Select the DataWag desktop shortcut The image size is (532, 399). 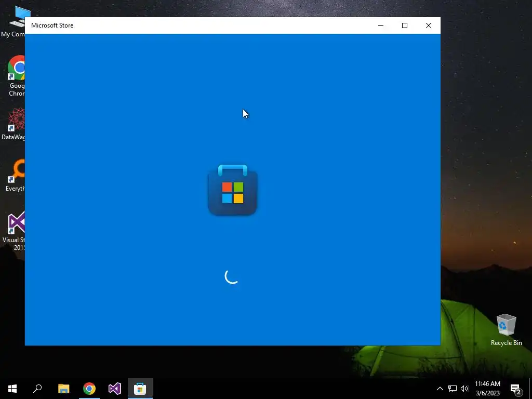14,124
